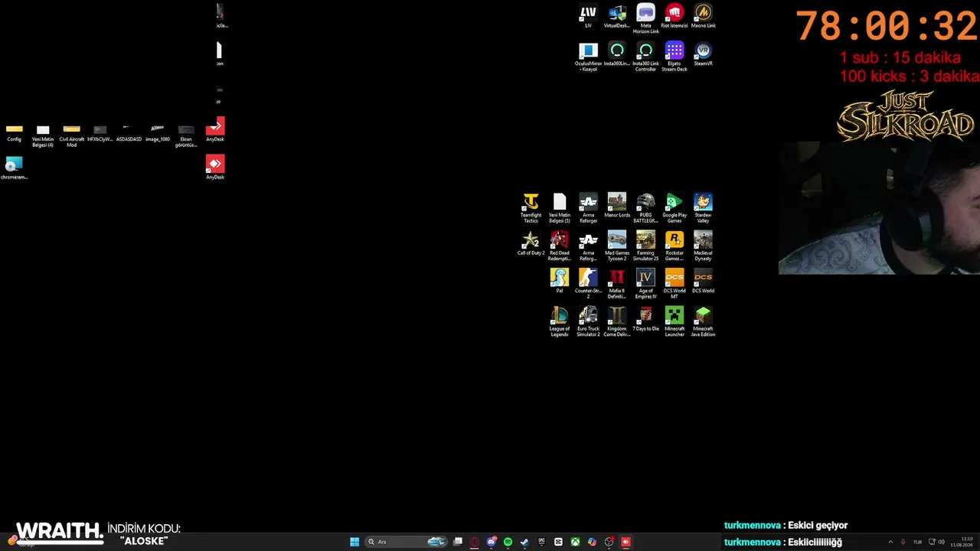Open Farming Simulator 25 shortcut

[645, 246]
